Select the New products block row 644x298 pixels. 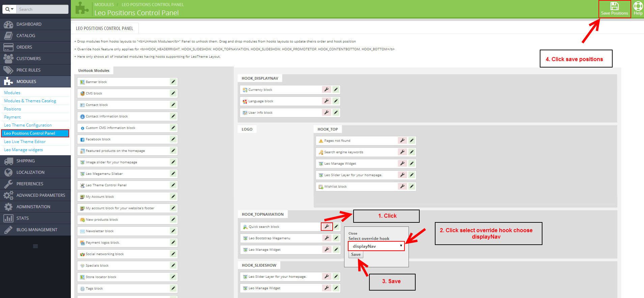click(128, 219)
